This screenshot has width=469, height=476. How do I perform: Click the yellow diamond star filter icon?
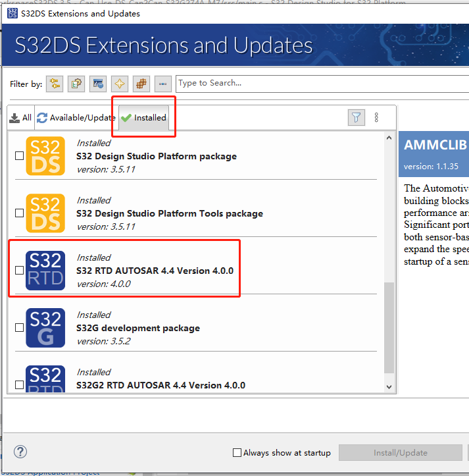tap(120, 84)
